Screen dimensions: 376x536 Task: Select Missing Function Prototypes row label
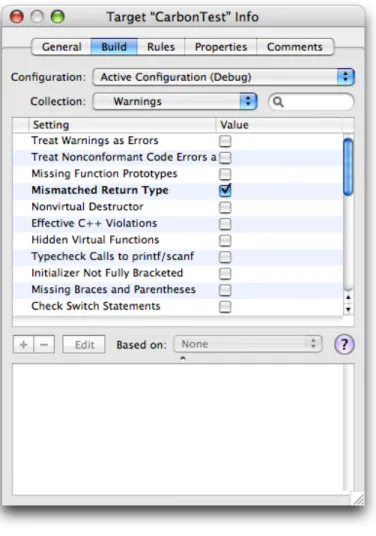[x=104, y=174]
